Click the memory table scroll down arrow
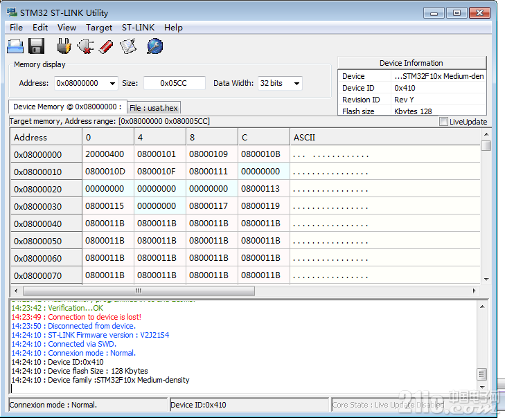The height and width of the screenshot is (420, 505). (486, 280)
